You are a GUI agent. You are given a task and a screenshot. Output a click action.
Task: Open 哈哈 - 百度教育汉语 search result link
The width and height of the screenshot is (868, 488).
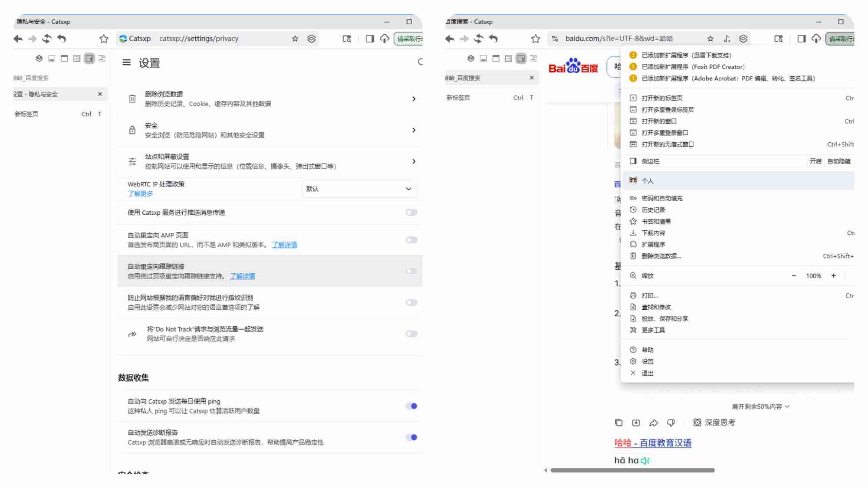point(653,443)
